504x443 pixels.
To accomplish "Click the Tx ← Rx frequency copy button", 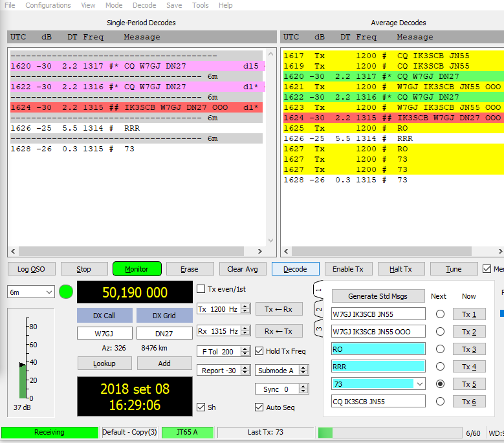I will click(279, 309).
